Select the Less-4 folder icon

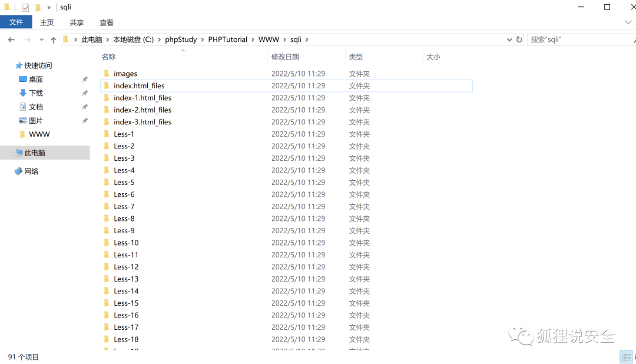pyautogui.click(x=106, y=170)
